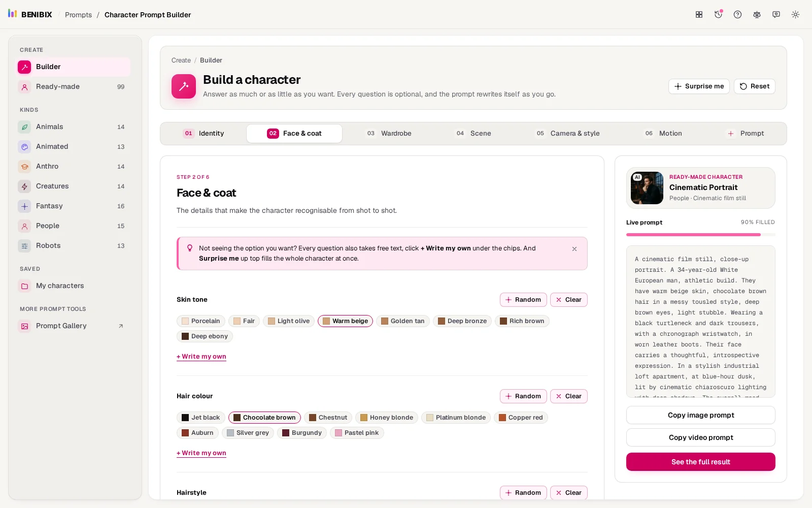The width and height of the screenshot is (812, 508).
Task: Open the feedback heart speech-bubble icon
Action: coord(776,15)
